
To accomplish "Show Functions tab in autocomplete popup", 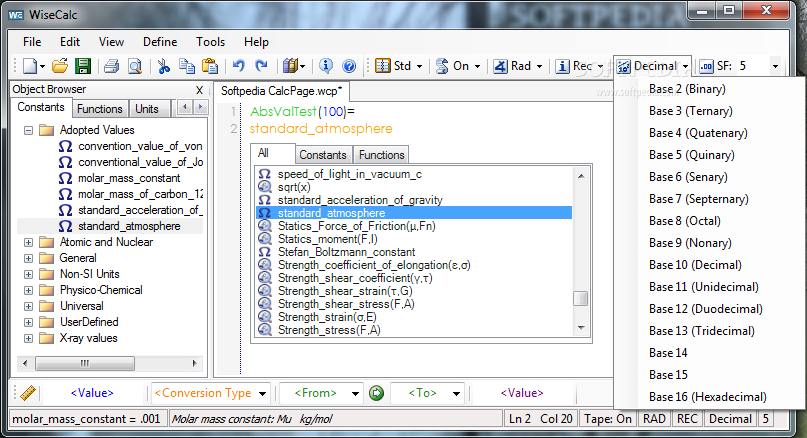I will [x=381, y=154].
